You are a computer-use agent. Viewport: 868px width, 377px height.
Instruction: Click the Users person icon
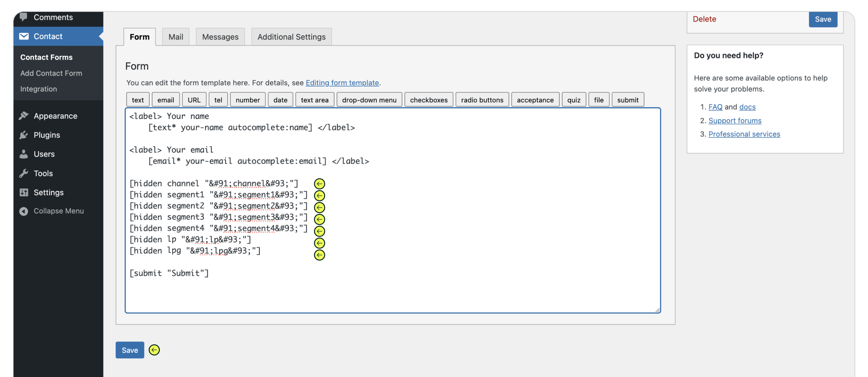click(24, 154)
